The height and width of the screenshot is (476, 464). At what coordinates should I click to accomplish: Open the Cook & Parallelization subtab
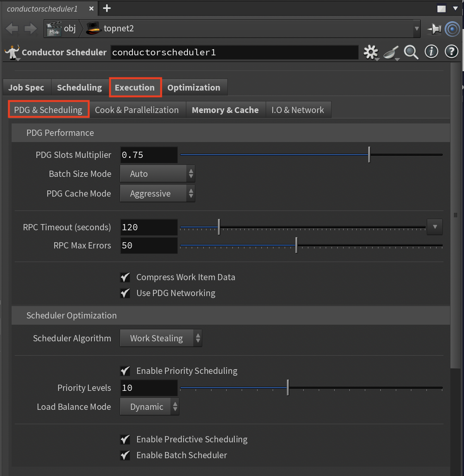[x=137, y=110]
